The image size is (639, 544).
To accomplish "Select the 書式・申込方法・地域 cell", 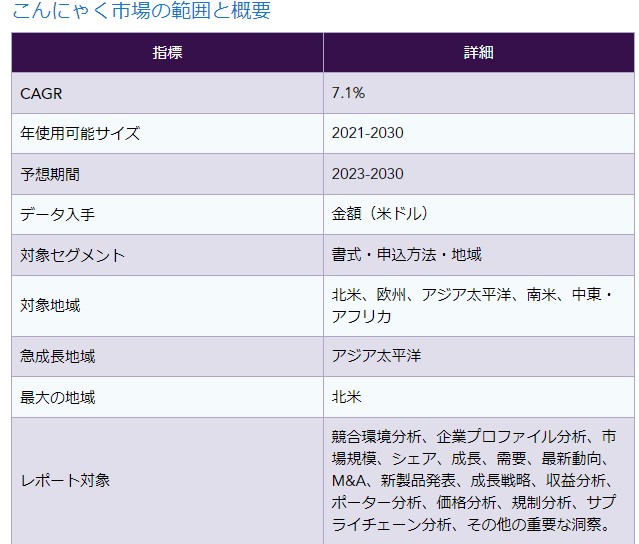I will (406, 255).
